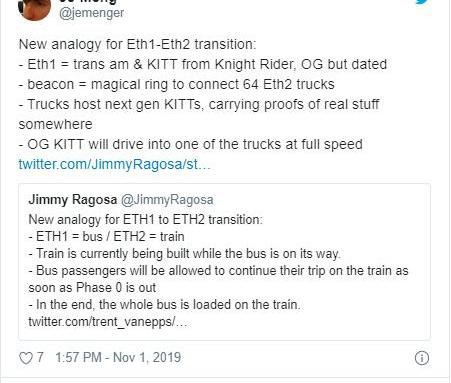Click the 'Trucks host next gen KITTs' line
The width and height of the screenshot is (451, 383).
pos(199,104)
